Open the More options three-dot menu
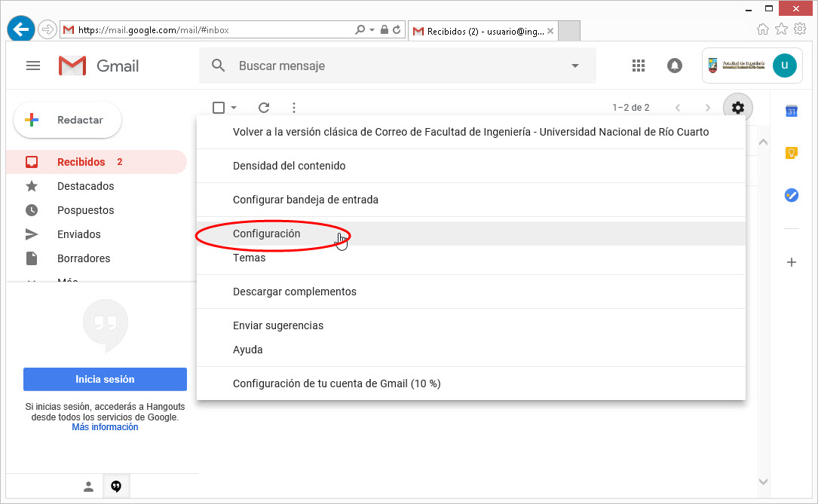 pyautogui.click(x=294, y=108)
